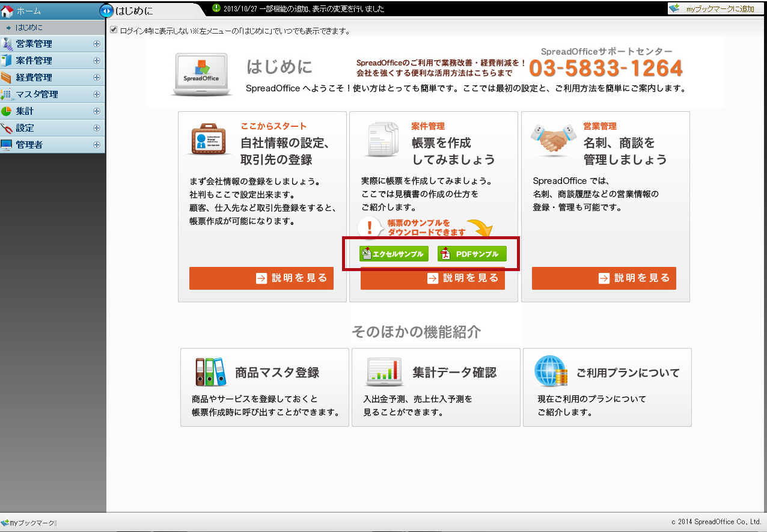Image resolution: width=767 pixels, height=532 pixels.
Task: Click the 営業管理 necktie icon
Action: [x=7, y=44]
